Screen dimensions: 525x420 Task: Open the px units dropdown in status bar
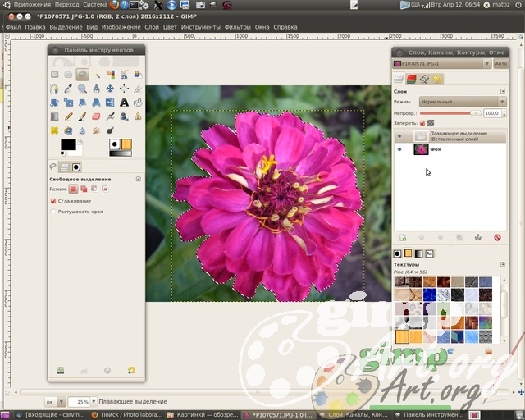pyautogui.click(x=55, y=401)
